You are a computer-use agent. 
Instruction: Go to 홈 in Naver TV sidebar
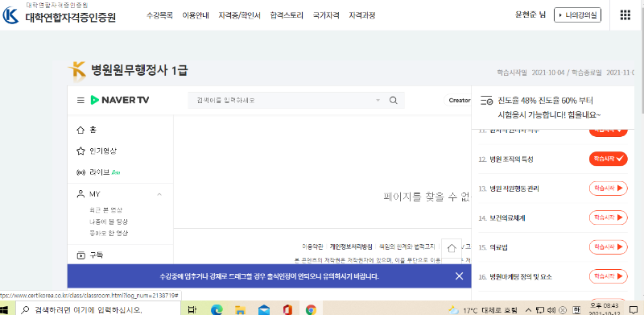coord(87,130)
